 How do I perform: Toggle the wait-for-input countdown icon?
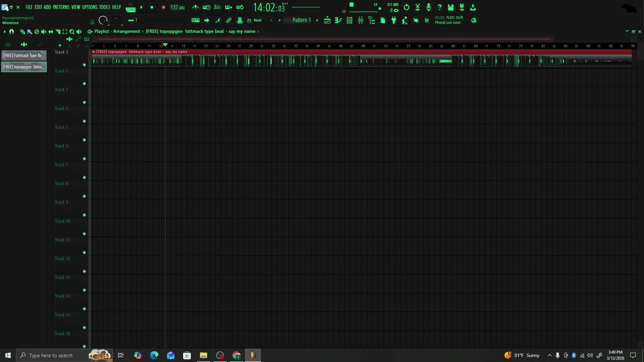point(206,8)
